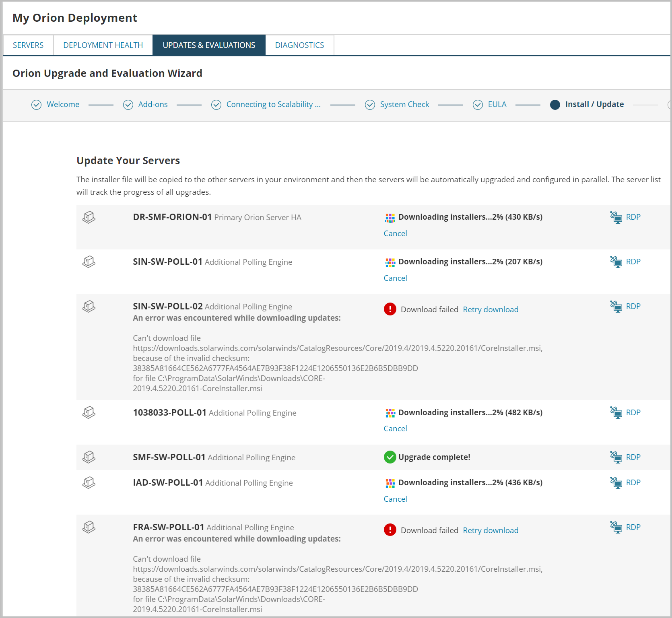The height and width of the screenshot is (618, 672).
Task: Cancel the SIN-SW-POLL-01 installer download
Action: tap(395, 278)
